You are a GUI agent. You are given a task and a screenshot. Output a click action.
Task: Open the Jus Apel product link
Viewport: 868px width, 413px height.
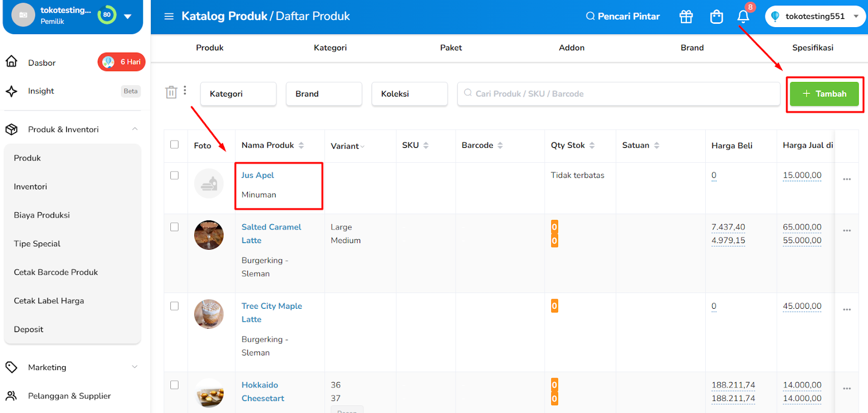click(258, 175)
